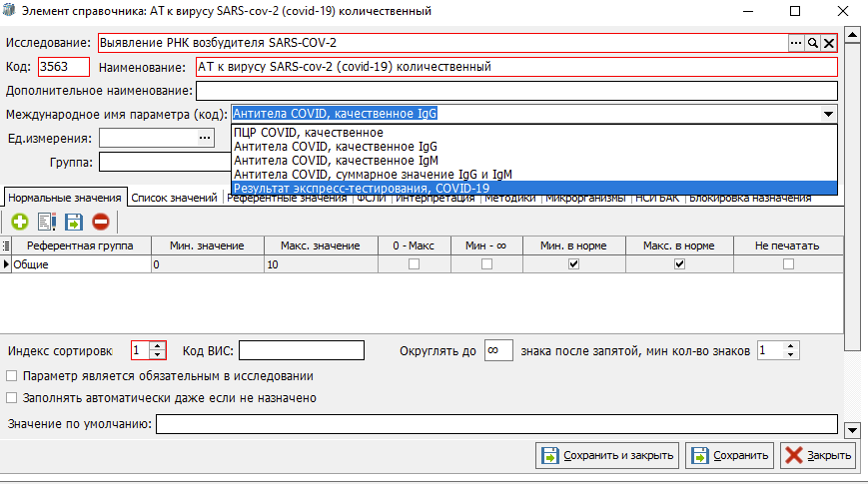Switch to the 'Список значений' tab
This screenshot has width=868, height=484.
click(x=175, y=198)
